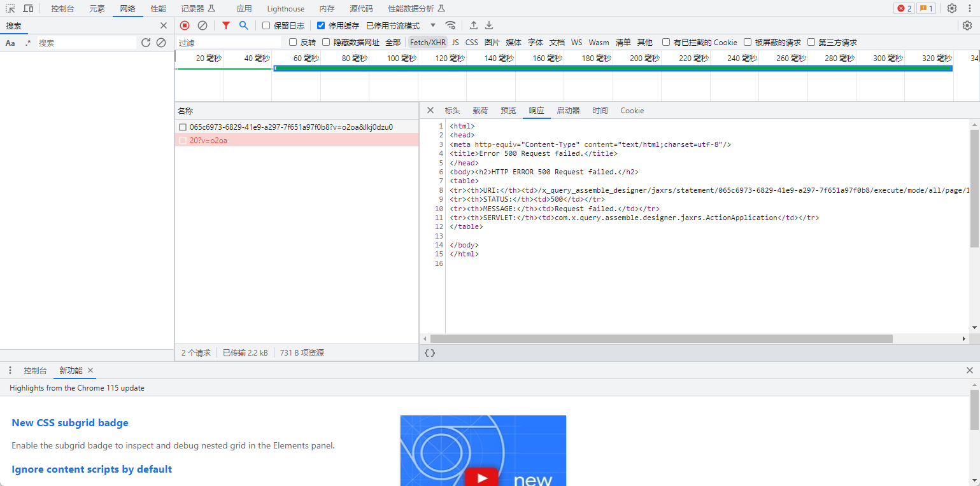980x486 pixels.
Task: Select the failed 20?v=o2oa request
Action: 209,141
